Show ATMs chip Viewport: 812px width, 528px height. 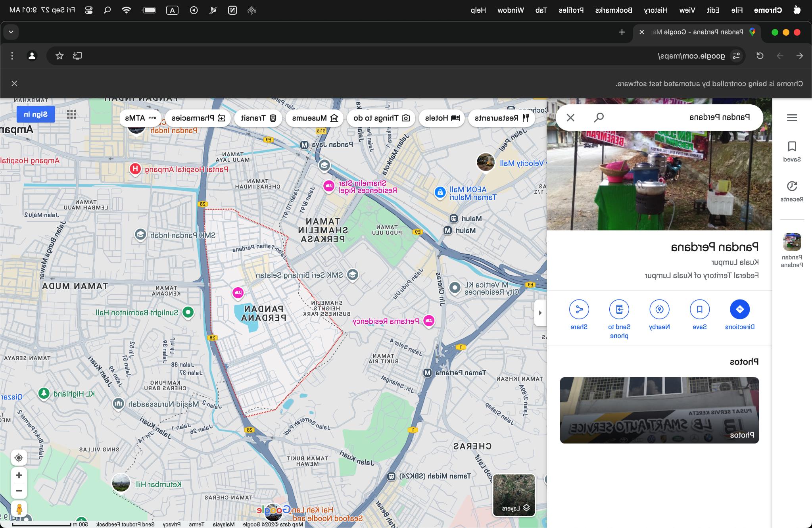[140, 118]
